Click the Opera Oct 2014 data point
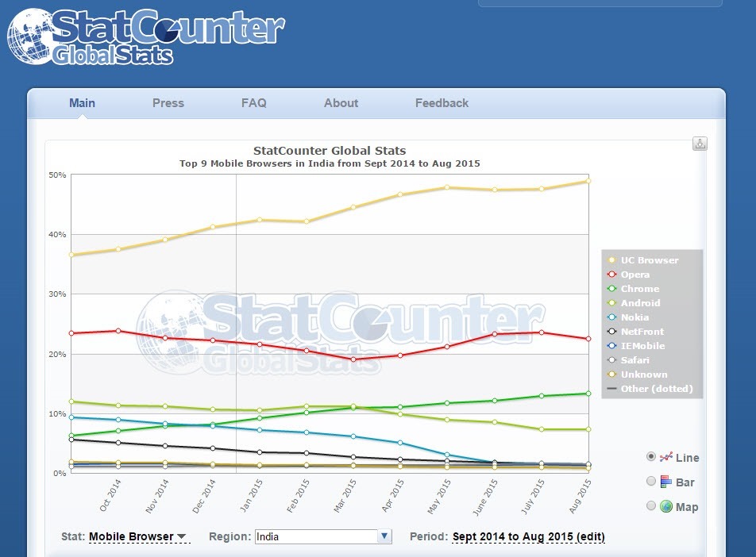This screenshot has width=756, height=557. (118, 331)
